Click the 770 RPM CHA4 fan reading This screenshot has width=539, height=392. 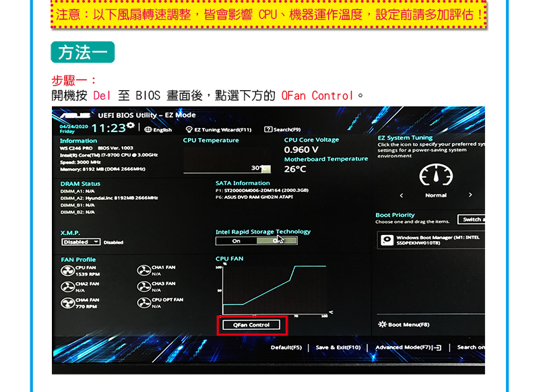coord(86,306)
